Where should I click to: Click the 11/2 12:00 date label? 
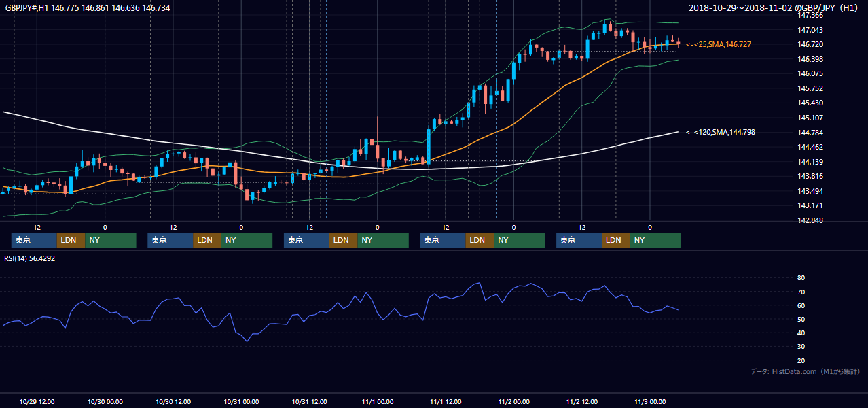(581, 402)
